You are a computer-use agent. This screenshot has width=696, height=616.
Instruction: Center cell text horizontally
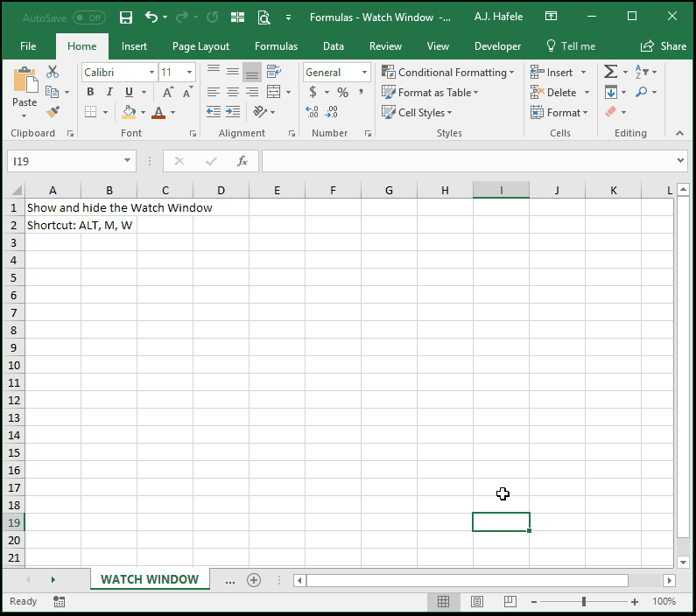(x=233, y=92)
